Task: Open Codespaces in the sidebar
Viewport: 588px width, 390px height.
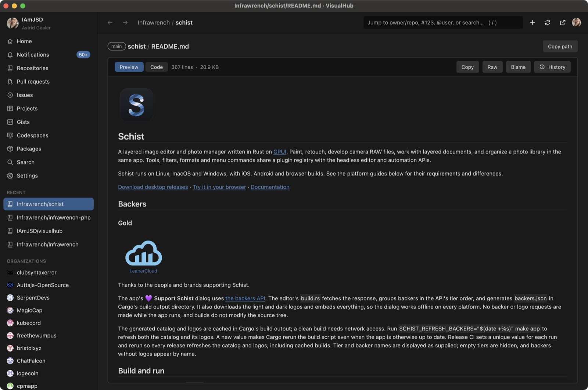Action: click(x=49, y=135)
